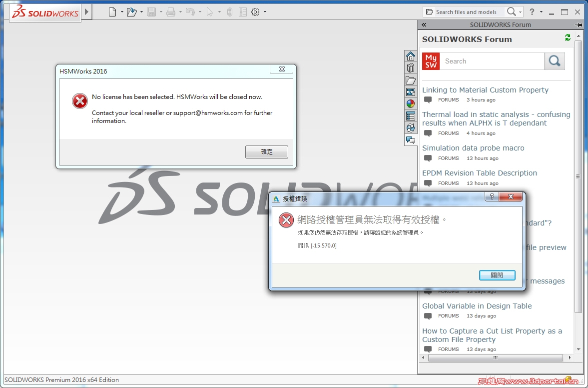The height and width of the screenshot is (388, 588).
Task: Click 關閉 button in license error dialog
Action: point(497,275)
